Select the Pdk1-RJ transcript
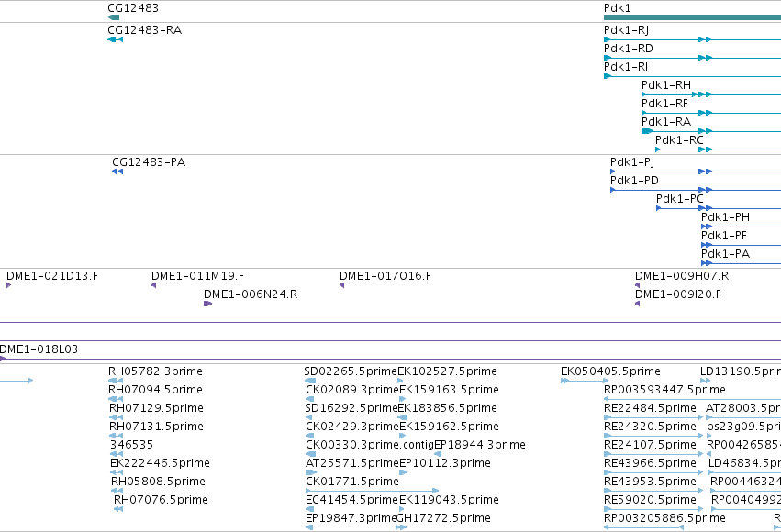The height and width of the screenshot is (532, 781). (692, 39)
